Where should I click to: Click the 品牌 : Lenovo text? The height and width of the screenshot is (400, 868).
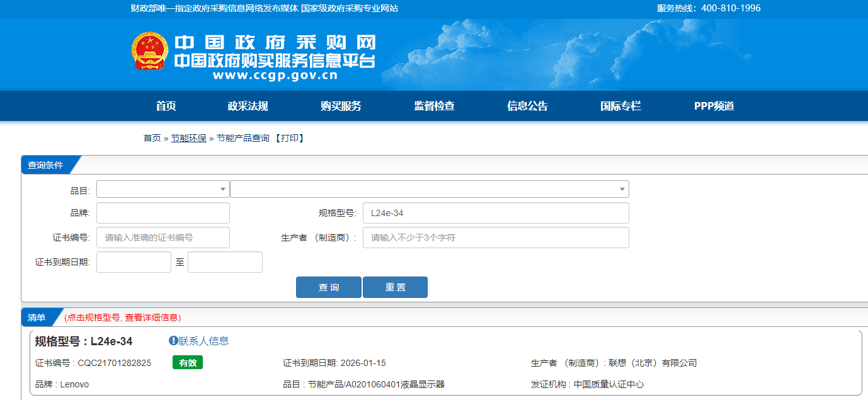(62, 384)
